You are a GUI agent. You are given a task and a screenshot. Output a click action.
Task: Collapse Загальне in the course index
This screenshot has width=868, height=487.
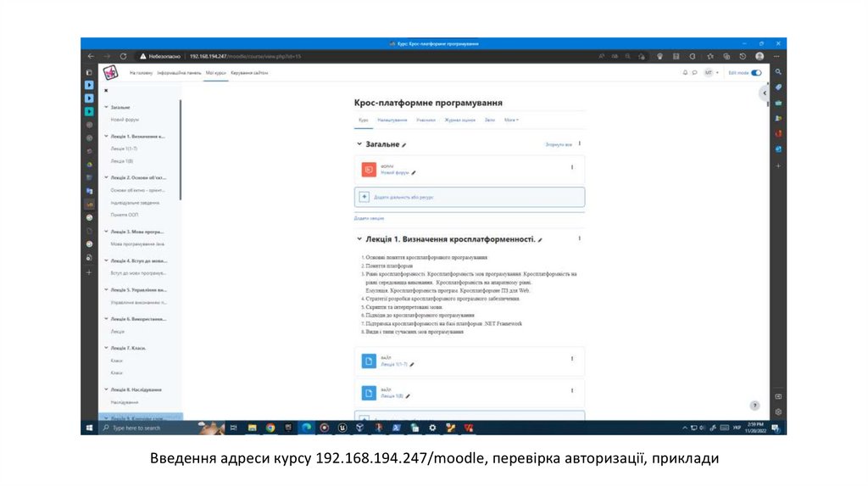tap(106, 107)
